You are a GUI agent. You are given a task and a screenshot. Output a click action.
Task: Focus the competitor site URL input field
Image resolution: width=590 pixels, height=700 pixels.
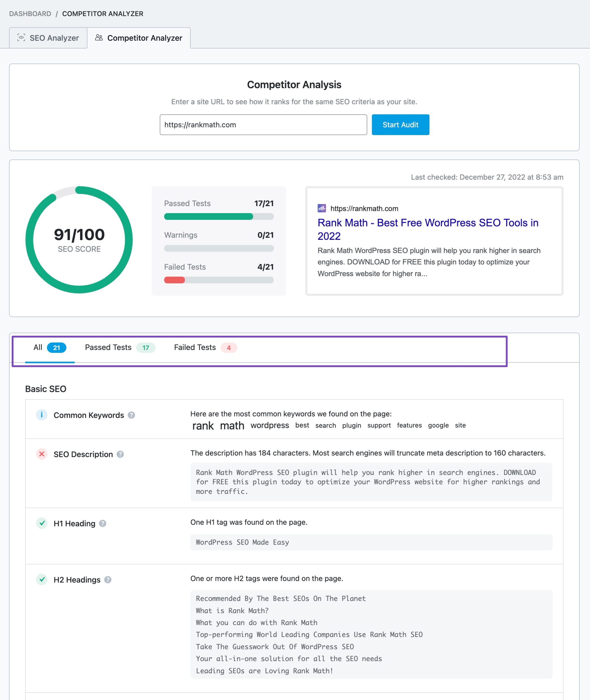263,125
